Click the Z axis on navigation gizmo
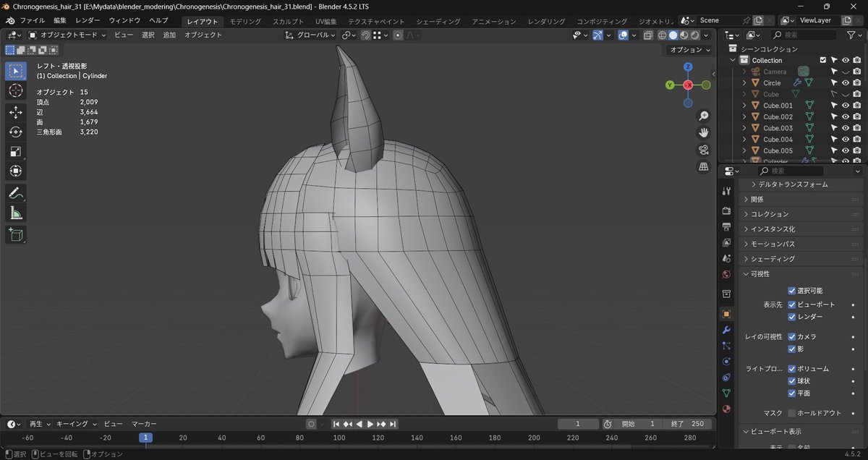868x460 pixels. click(x=688, y=67)
